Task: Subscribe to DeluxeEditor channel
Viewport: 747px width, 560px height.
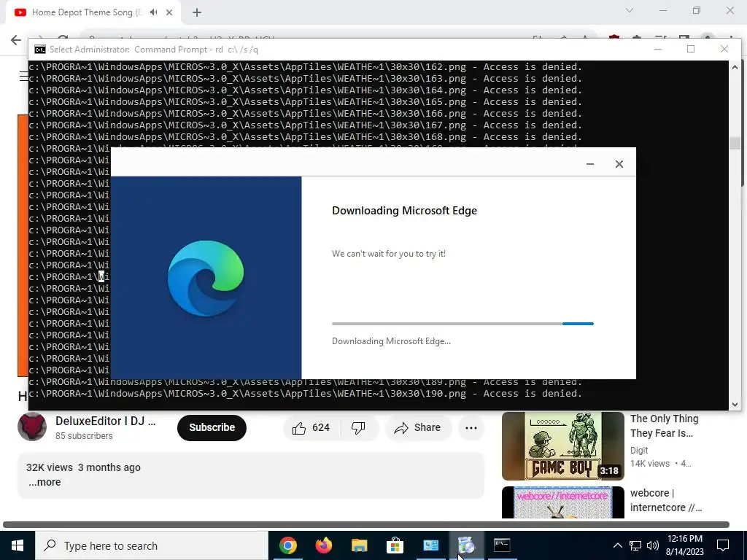Action: point(212,427)
